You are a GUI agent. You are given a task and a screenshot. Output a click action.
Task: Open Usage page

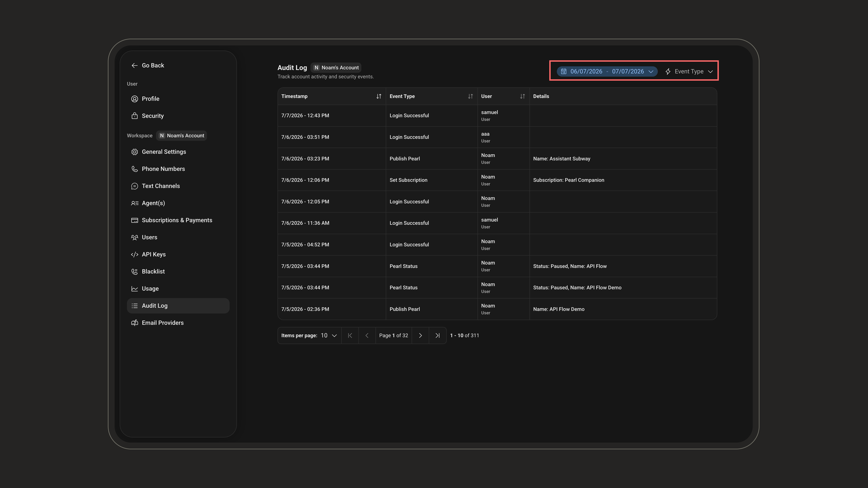coord(178,289)
